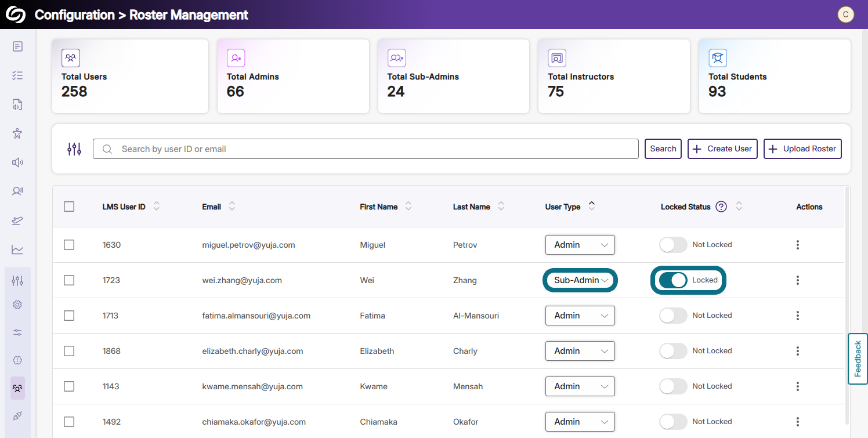Viewport: 868px width, 438px height.
Task: Click the filter sliders icon beside search
Action: coord(74,149)
